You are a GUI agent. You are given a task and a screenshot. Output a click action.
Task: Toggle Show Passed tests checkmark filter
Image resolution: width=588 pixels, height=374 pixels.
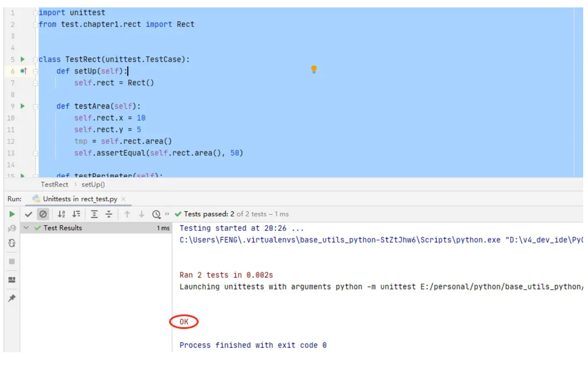(x=29, y=214)
